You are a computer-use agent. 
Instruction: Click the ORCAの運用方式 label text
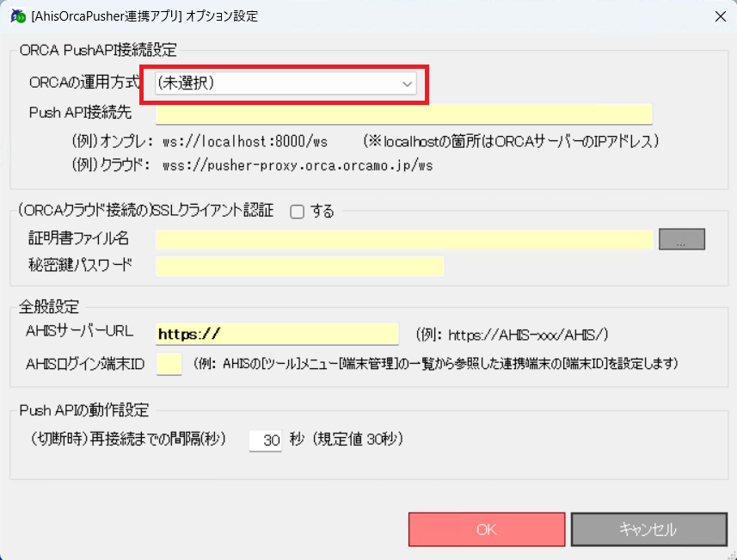pyautogui.click(x=84, y=83)
